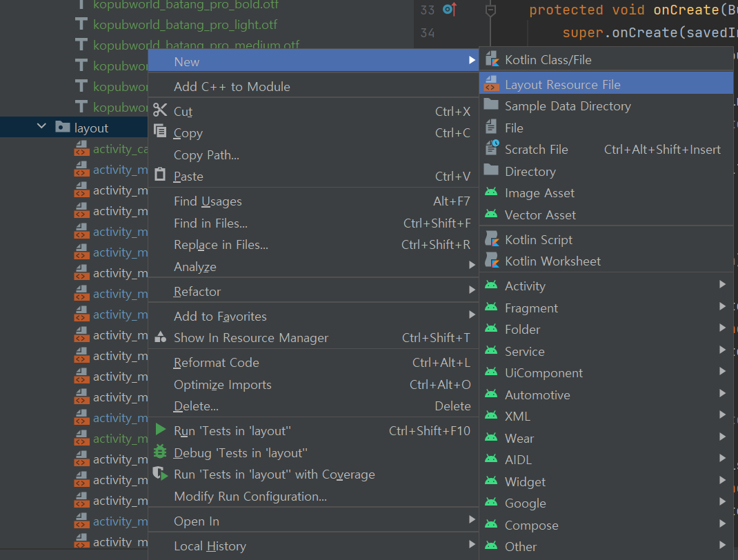Open the New submenu entry
The image size is (738, 560).
click(x=313, y=61)
